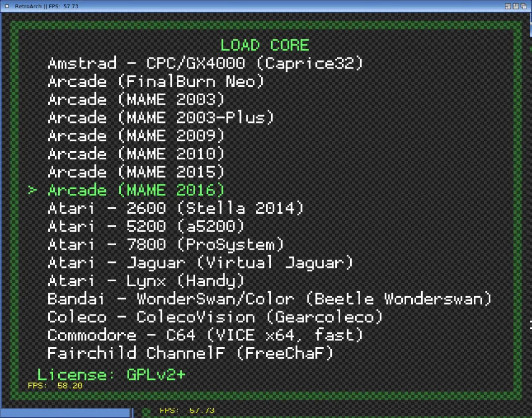Screen dimensions: 532x418
Task: Click Atari Lynx (Handy) entry
Action: 146,281
